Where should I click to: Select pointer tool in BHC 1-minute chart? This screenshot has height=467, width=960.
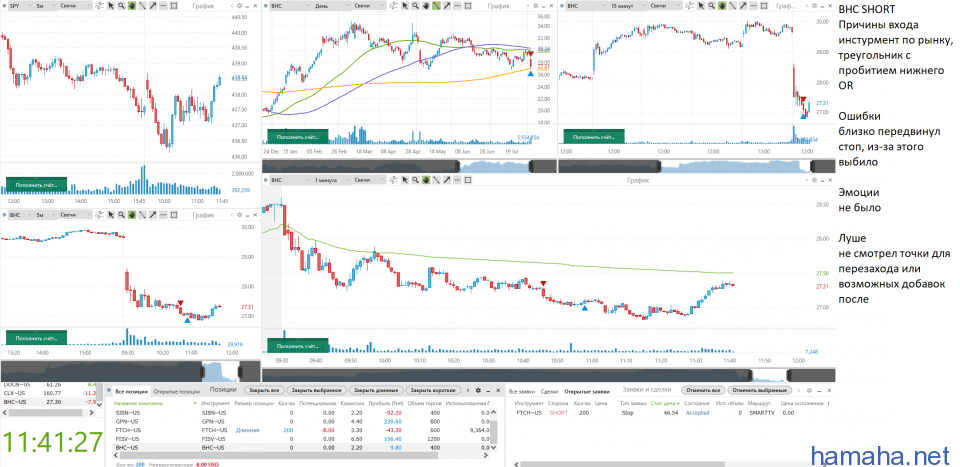click(x=405, y=180)
